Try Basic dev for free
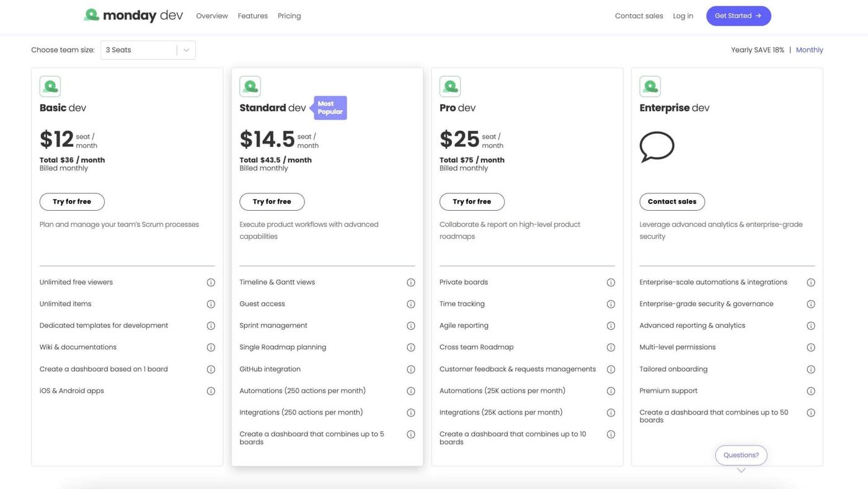 72,202
